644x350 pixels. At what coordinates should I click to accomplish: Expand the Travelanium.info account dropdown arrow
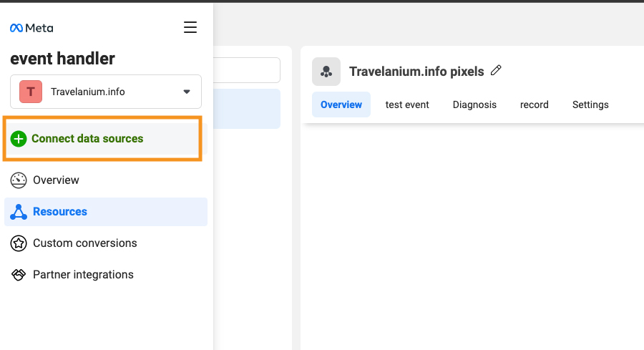[187, 92]
